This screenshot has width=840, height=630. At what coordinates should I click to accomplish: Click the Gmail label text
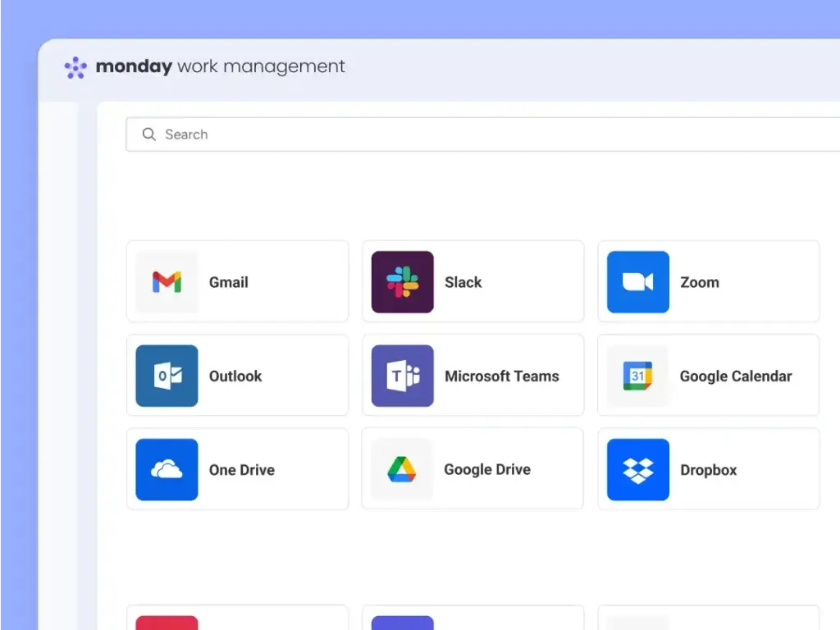click(x=229, y=282)
